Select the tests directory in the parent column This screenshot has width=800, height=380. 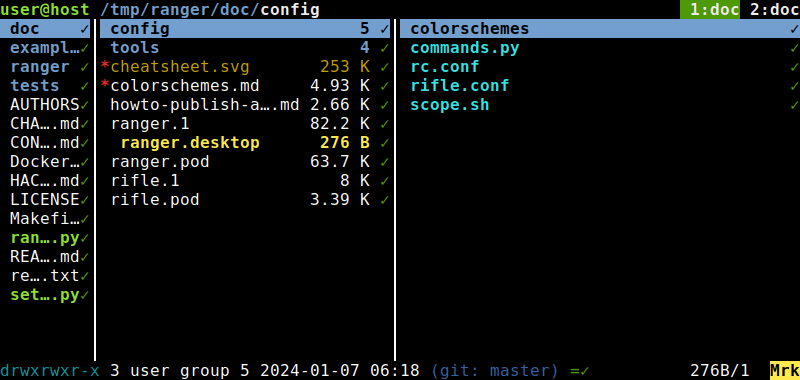coord(45,86)
